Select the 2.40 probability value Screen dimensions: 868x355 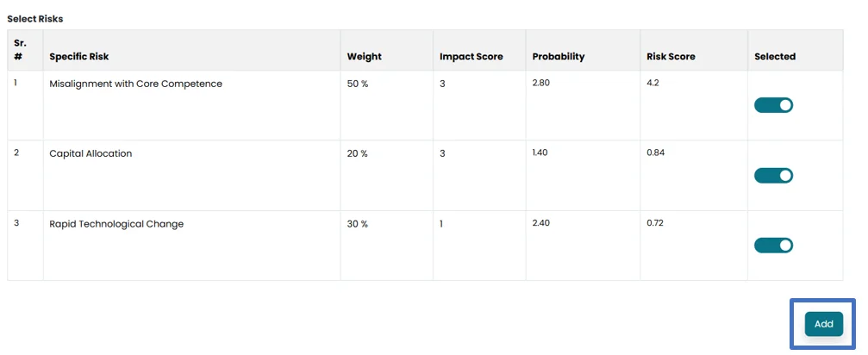coord(540,222)
